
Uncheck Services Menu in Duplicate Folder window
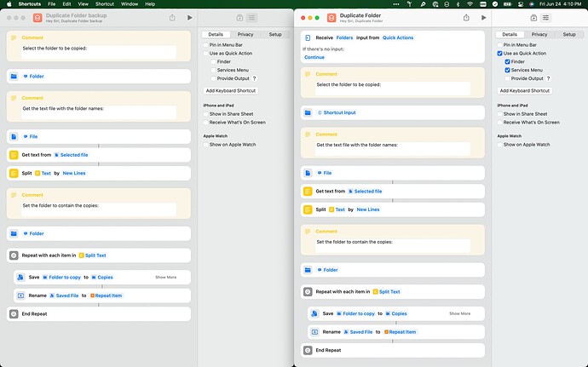[x=507, y=70]
